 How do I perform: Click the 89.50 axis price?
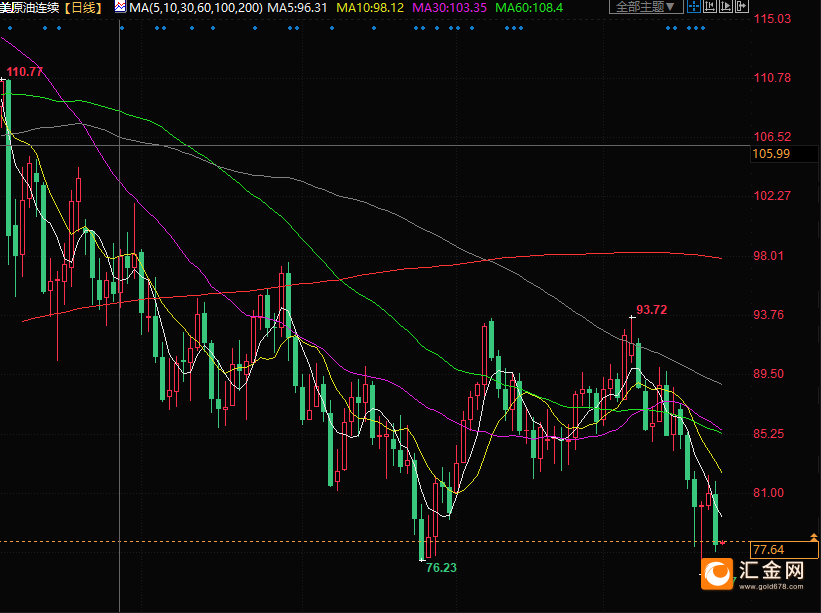click(x=768, y=374)
